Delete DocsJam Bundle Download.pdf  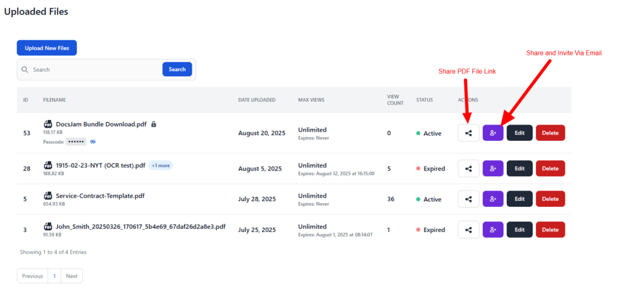click(x=550, y=133)
